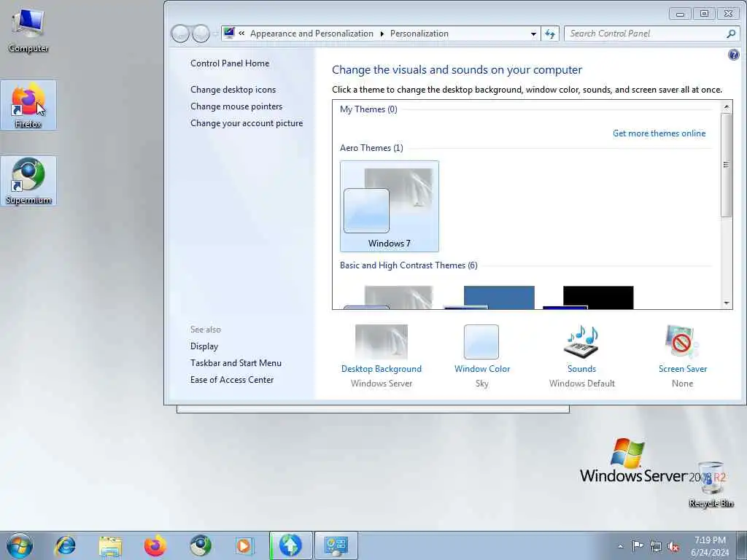Click the muted volume tray icon
The image size is (747, 560).
click(x=673, y=547)
